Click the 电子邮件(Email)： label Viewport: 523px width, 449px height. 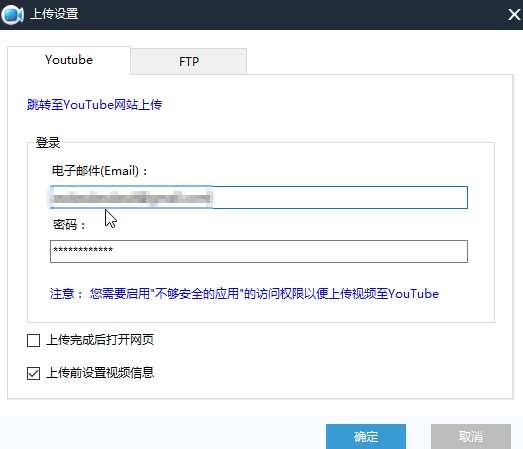pyautogui.click(x=100, y=171)
